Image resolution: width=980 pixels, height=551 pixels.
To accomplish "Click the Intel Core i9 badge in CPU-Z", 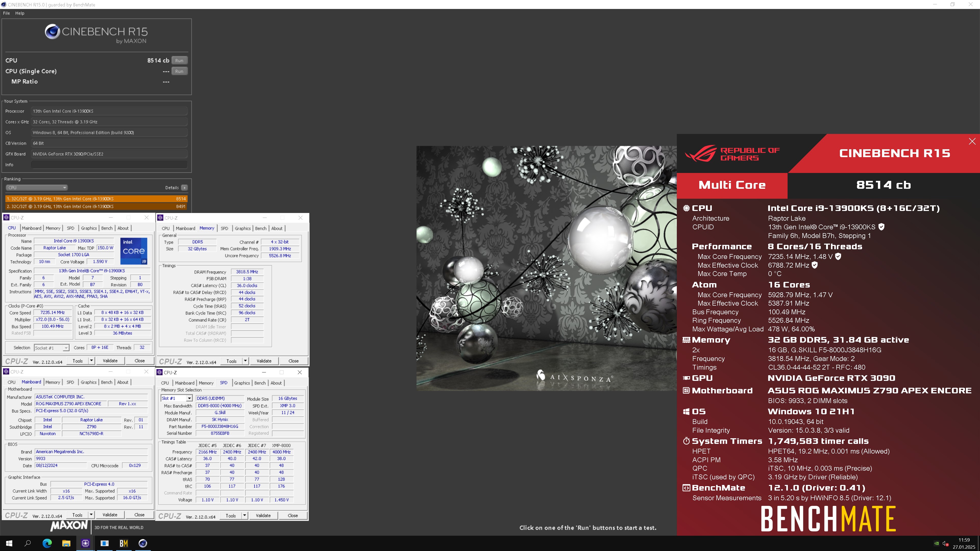I will (133, 251).
